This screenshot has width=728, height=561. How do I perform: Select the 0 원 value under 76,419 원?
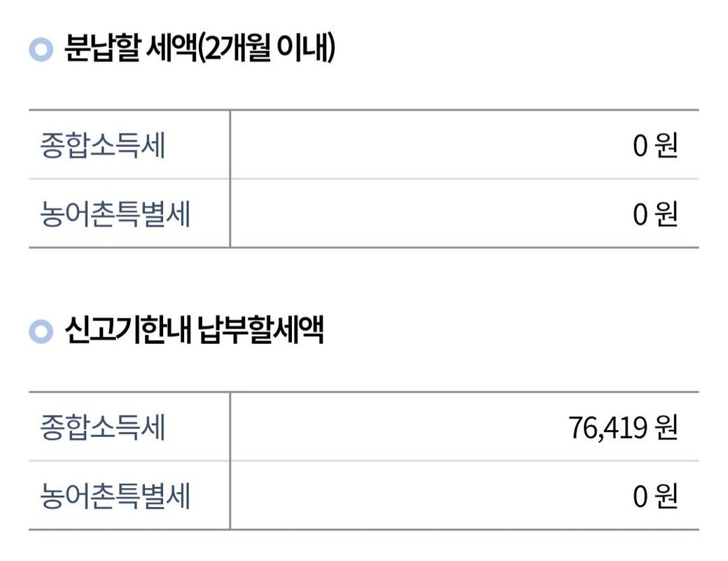tap(655, 496)
